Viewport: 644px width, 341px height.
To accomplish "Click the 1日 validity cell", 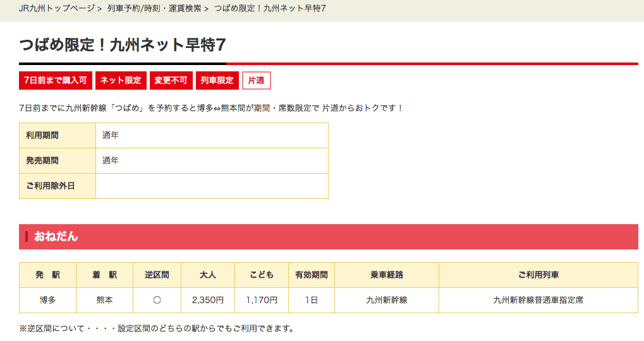I will click(x=312, y=301).
